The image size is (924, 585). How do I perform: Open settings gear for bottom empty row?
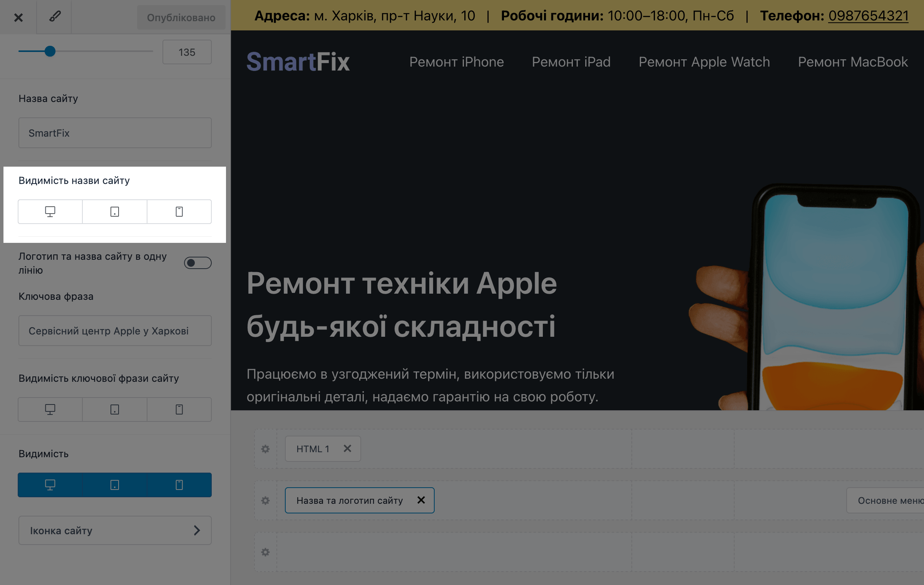pos(266,552)
